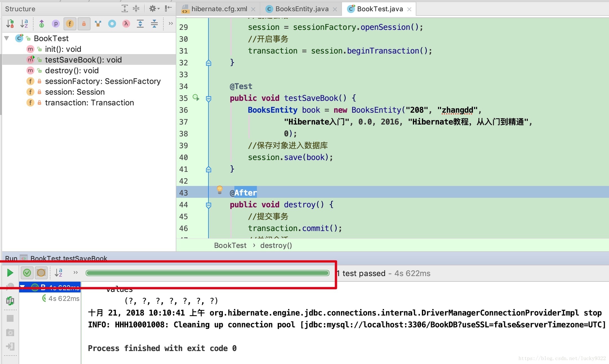Click Sort Alphabetically icon in Structure toolbar
The image size is (609, 364).
tap(24, 24)
